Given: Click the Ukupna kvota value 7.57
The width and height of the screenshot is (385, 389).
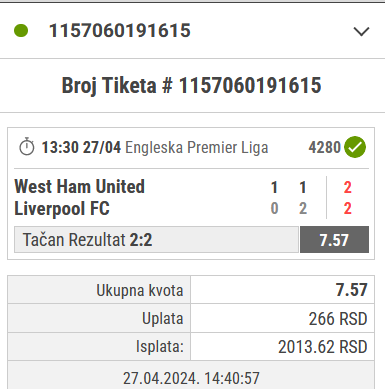Looking at the screenshot, I should tap(351, 290).
